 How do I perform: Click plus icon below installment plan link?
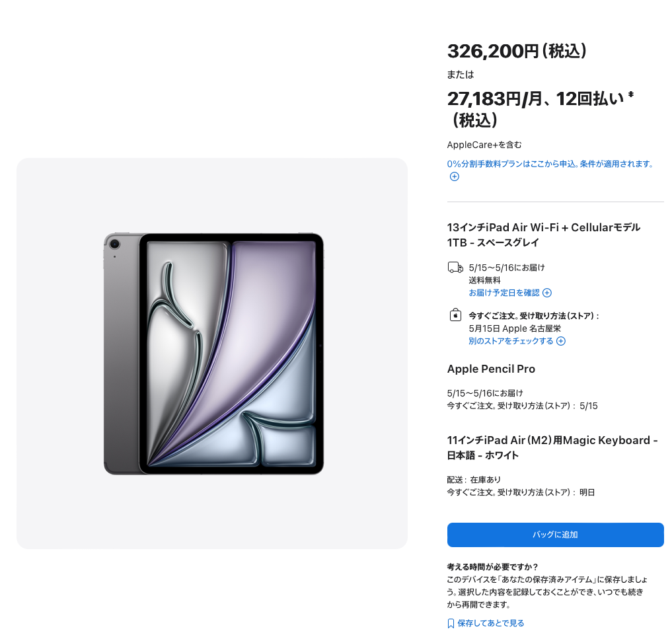point(455,176)
